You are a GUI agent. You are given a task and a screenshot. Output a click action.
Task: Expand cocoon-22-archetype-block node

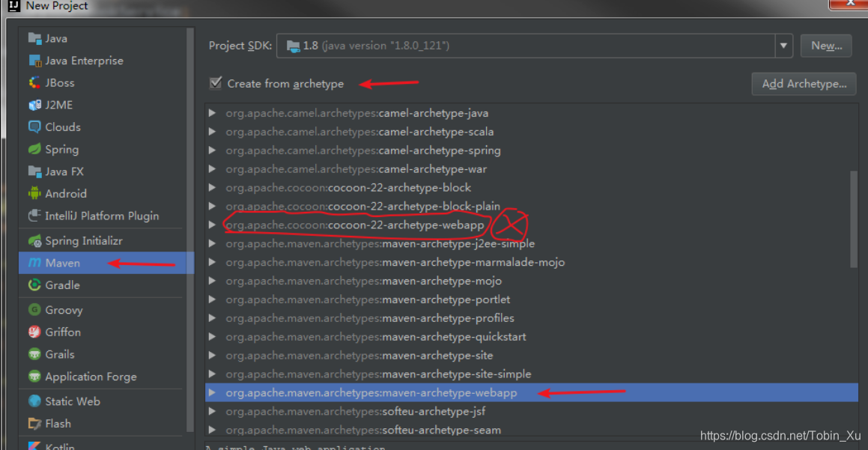[x=212, y=188]
